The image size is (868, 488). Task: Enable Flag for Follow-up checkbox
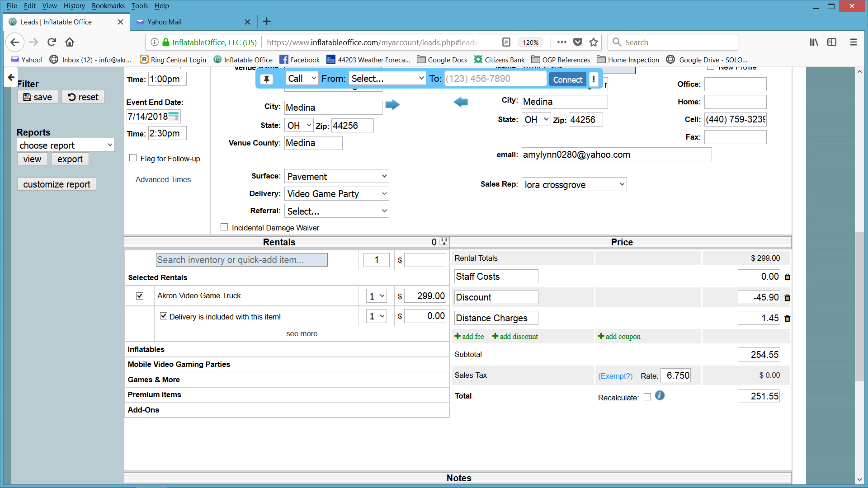tap(133, 158)
